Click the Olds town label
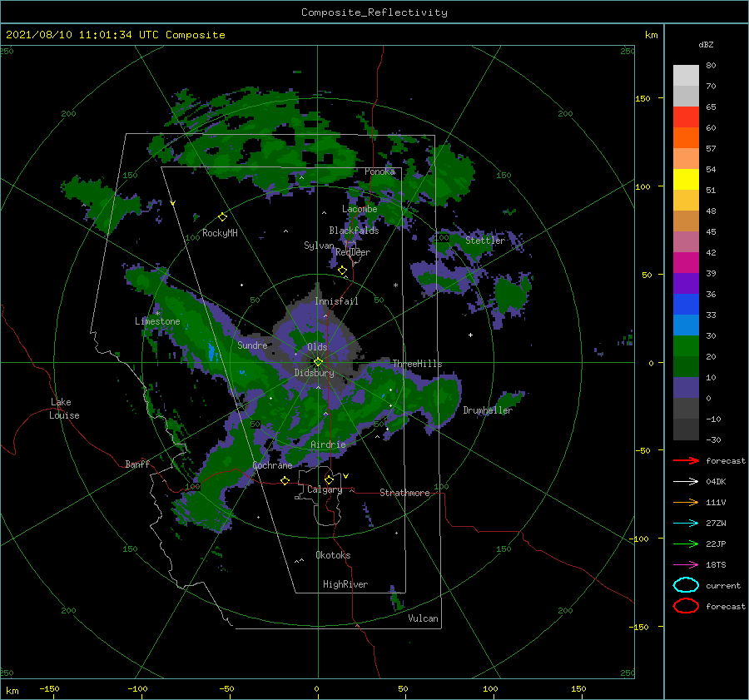 click(317, 347)
